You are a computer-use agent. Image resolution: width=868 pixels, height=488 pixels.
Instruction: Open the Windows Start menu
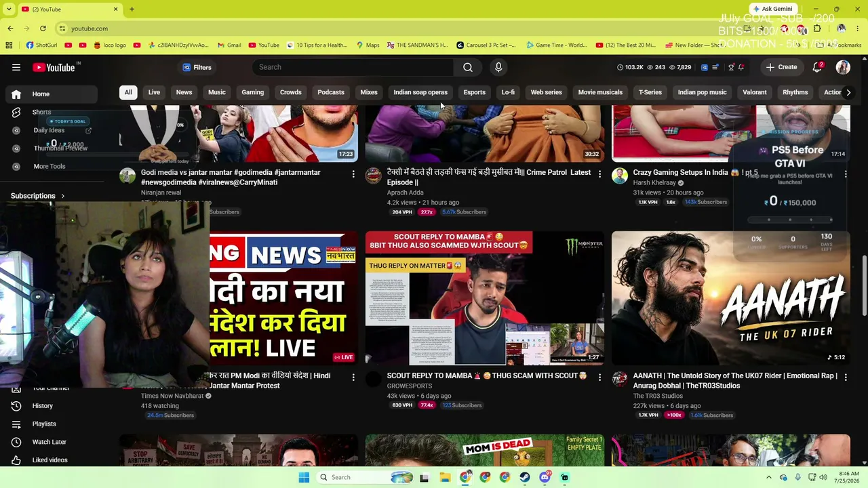pyautogui.click(x=304, y=477)
